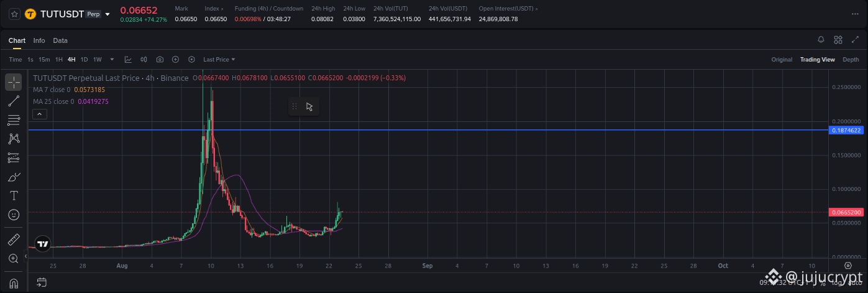Select the arrow cursor in floating toolbar
The width and height of the screenshot is (868, 293).
pos(309,106)
